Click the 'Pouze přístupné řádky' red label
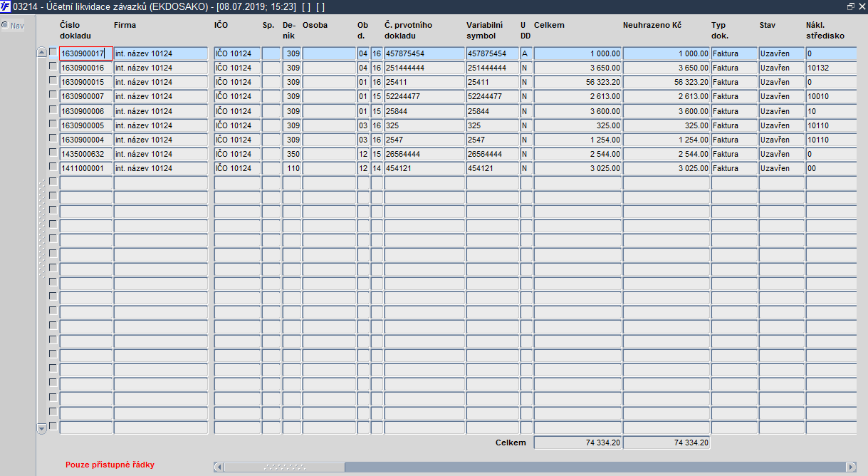 click(110, 465)
